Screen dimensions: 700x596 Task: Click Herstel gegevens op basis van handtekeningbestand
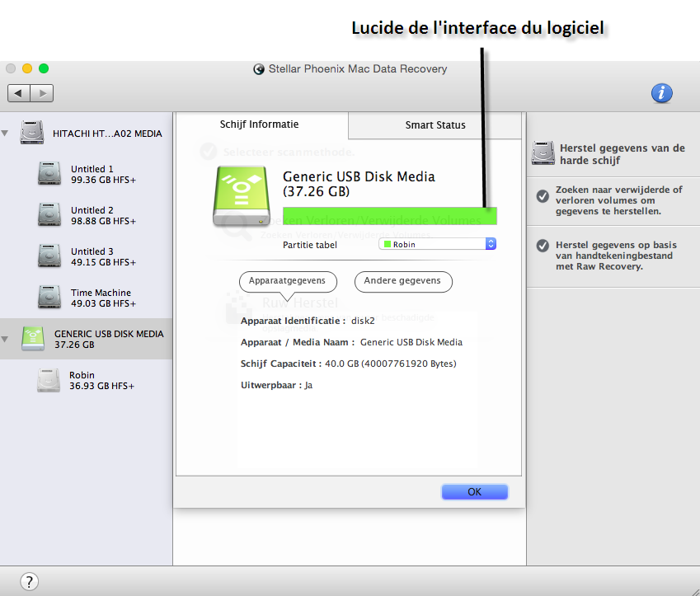pyautogui.click(x=616, y=256)
